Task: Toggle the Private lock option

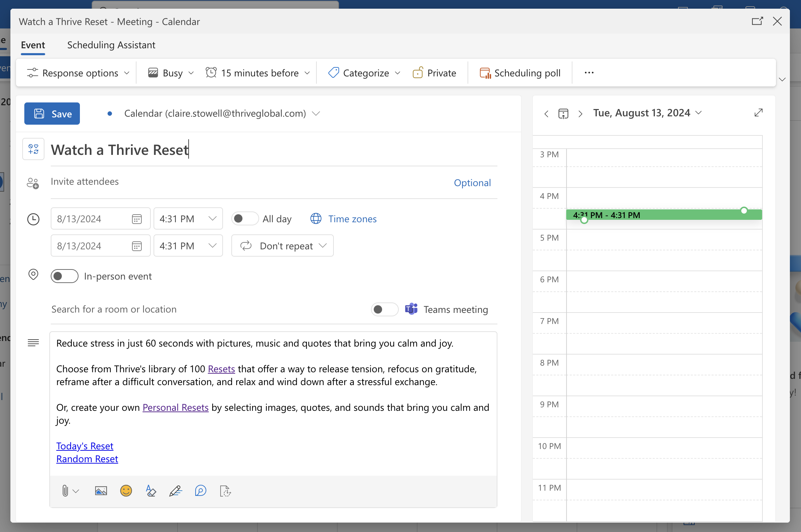Action: tap(435, 73)
